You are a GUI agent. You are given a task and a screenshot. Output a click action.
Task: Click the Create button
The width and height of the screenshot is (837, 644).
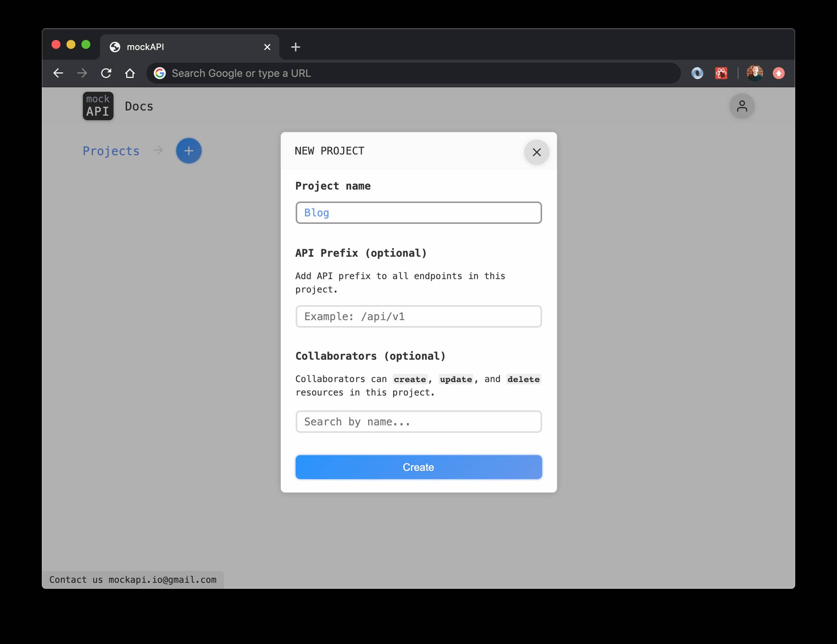click(418, 468)
